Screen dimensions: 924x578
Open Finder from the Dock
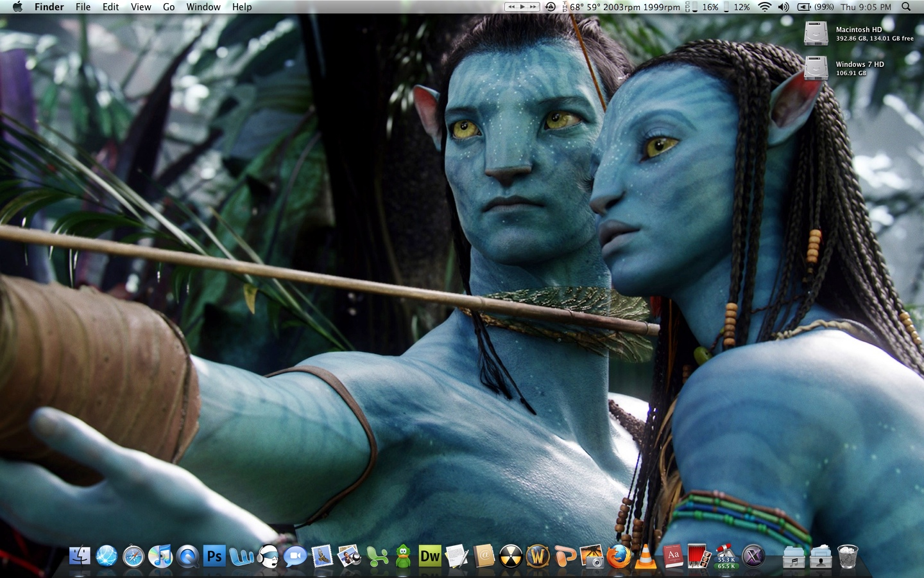pos(80,556)
